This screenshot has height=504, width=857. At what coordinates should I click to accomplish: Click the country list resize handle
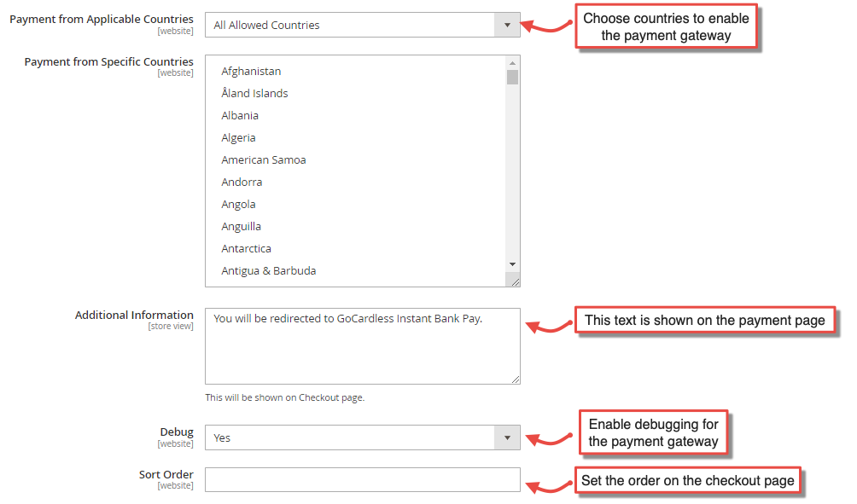pyautogui.click(x=514, y=281)
